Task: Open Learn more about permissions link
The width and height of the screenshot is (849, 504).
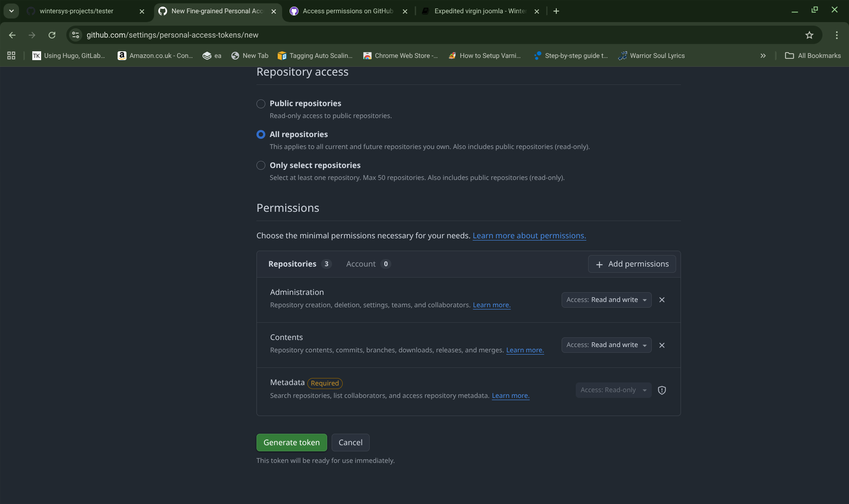Action: coord(529,236)
